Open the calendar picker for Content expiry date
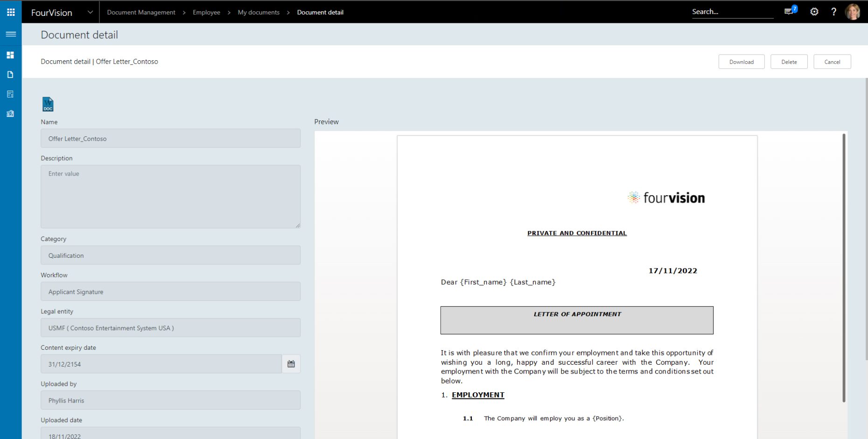This screenshot has height=439, width=868. click(291, 363)
